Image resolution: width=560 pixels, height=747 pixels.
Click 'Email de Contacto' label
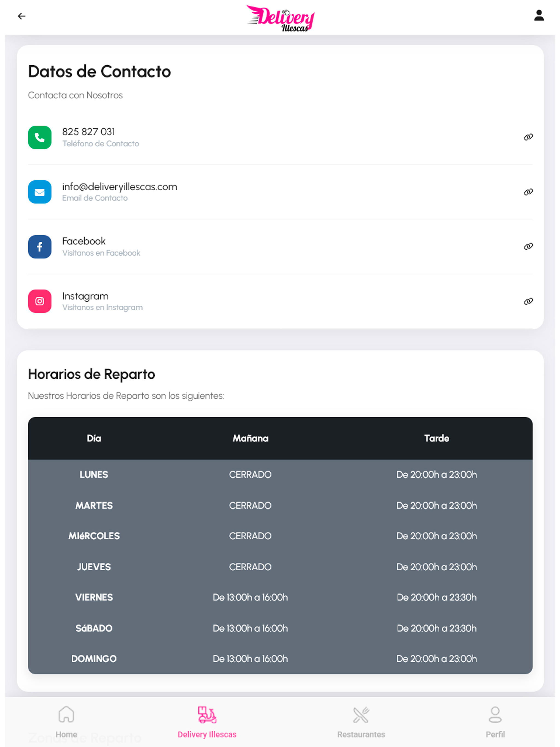click(95, 198)
